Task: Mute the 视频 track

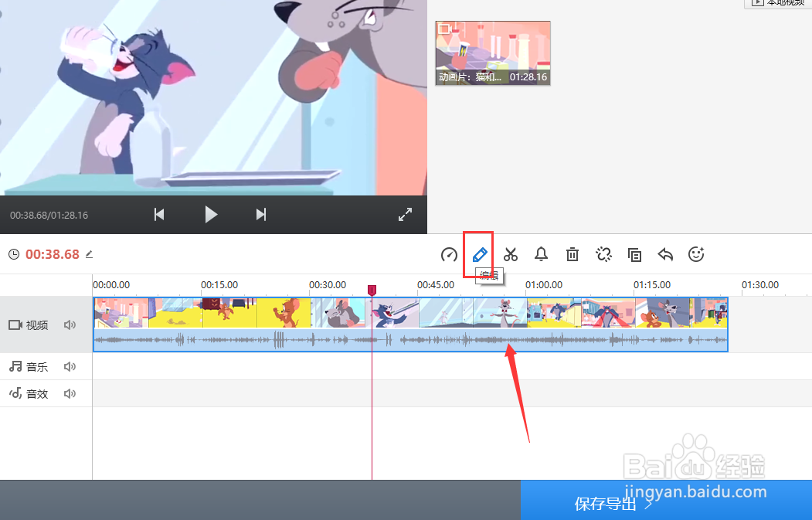Action: 70,325
